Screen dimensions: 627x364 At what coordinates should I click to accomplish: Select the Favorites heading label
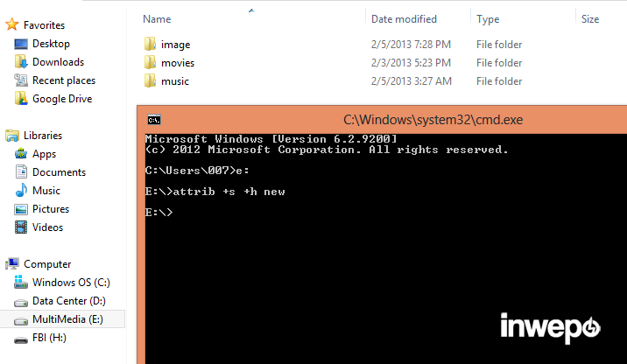point(44,25)
